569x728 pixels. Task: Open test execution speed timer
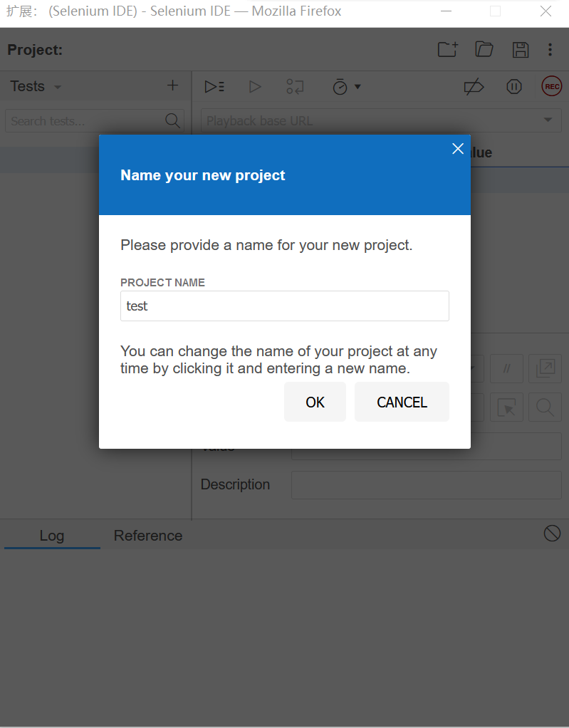click(340, 86)
